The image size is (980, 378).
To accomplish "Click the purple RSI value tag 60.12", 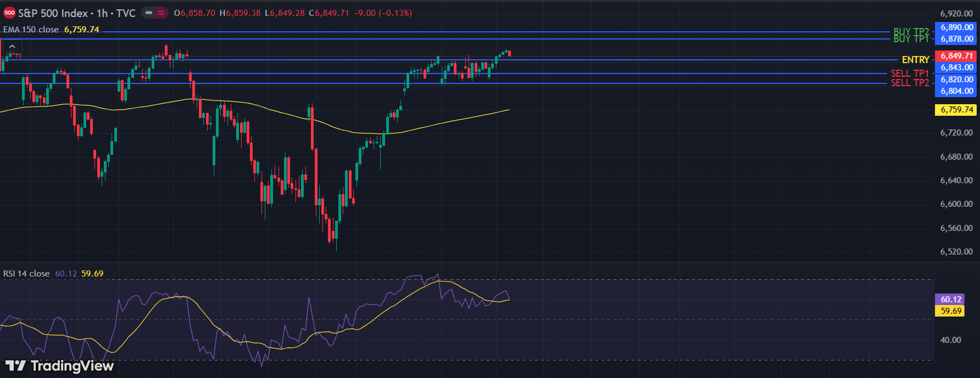I will pos(951,300).
